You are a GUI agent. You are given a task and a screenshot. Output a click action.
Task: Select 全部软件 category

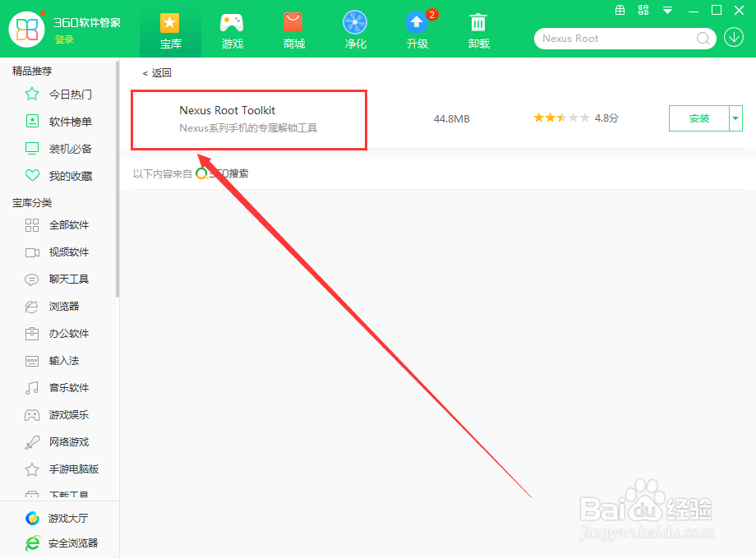pyautogui.click(x=69, y=224)
